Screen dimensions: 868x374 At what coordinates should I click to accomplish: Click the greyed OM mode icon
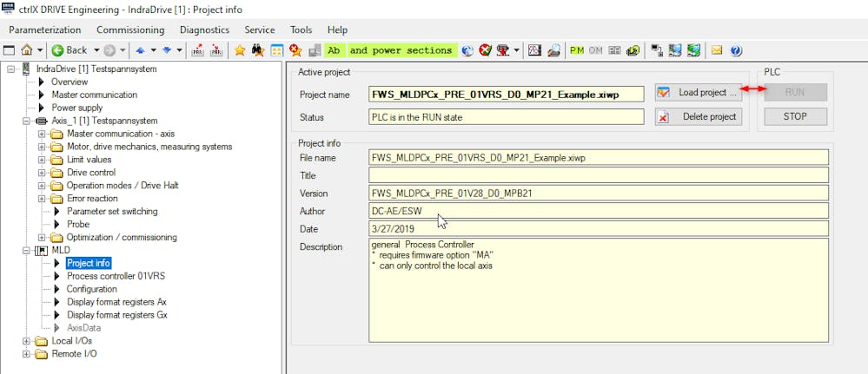pyautogui.click(x=596, y=50)
